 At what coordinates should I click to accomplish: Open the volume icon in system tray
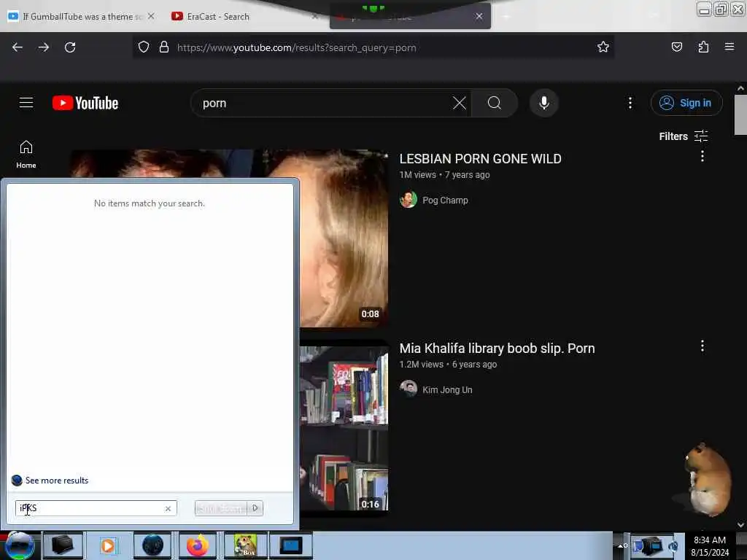pos(673,545)
